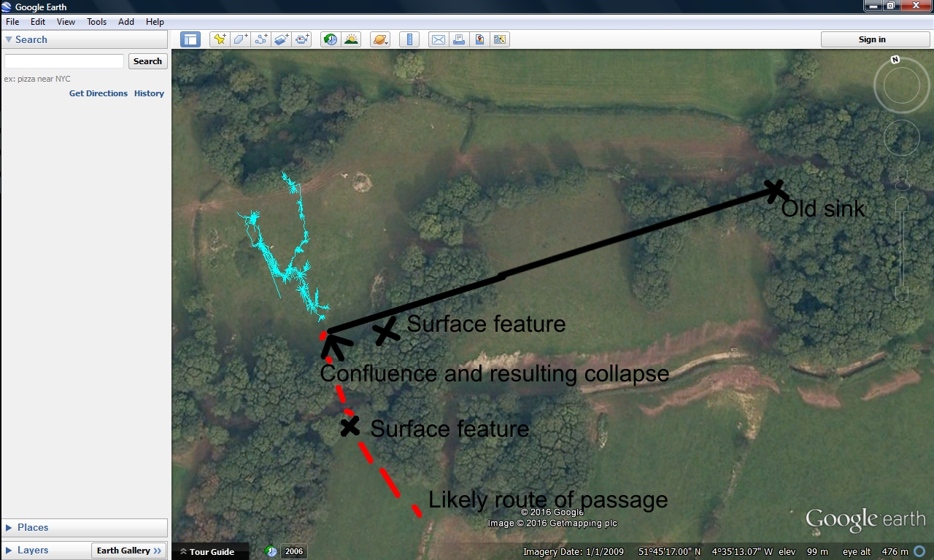Open the View menu
This screenshot has height=560, width=934.
(66, 22)
